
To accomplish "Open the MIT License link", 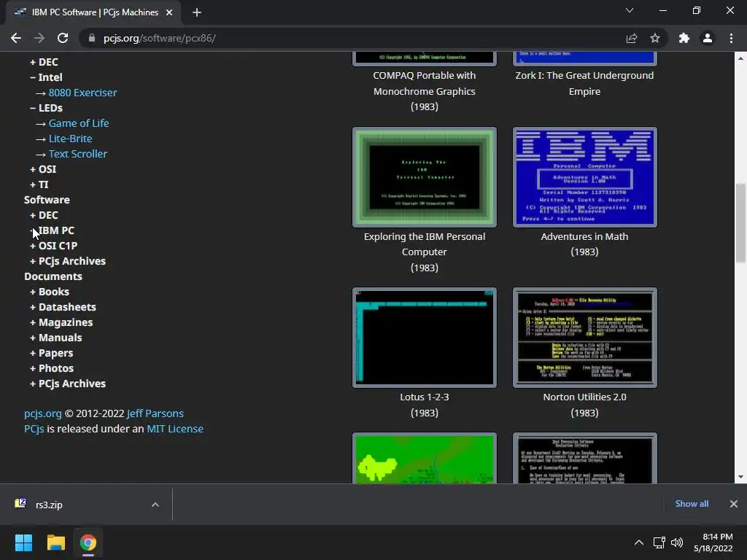I will (x=175, y=429).
